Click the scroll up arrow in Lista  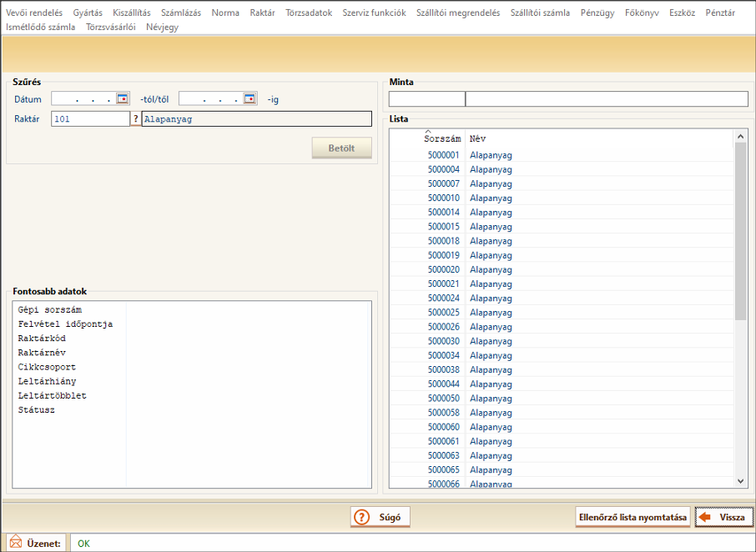[741, 137]
